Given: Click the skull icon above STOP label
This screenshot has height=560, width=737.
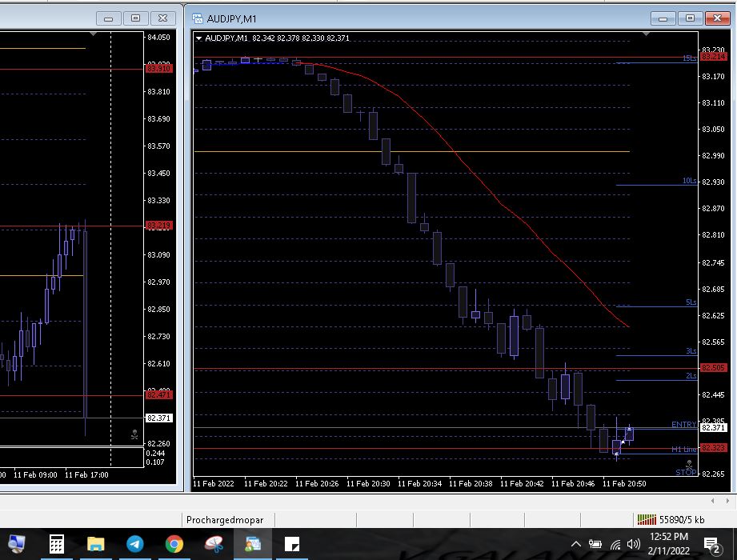Looking at the screenshot, I should (x=689, y=464).
